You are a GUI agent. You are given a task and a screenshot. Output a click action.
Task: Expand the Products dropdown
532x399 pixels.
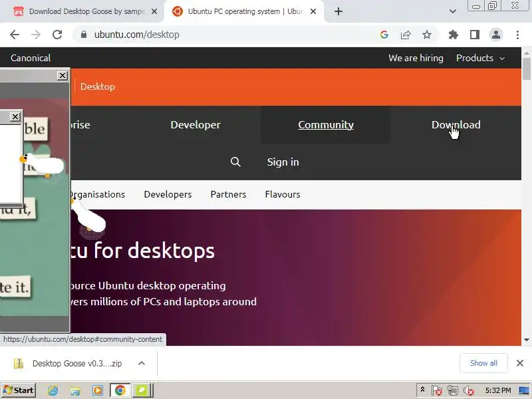(x=480, y=58)
